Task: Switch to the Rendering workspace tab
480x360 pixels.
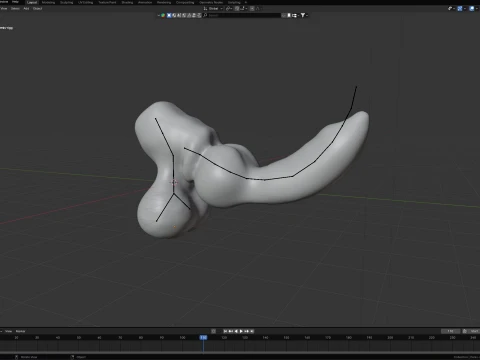Action: pos(164,2)
